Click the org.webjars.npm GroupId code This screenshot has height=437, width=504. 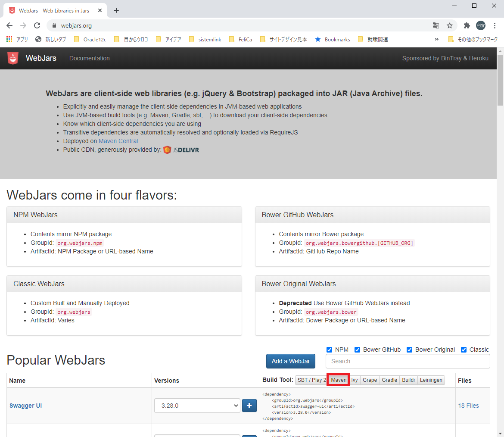pyautogui.click(x=80, y=243)
